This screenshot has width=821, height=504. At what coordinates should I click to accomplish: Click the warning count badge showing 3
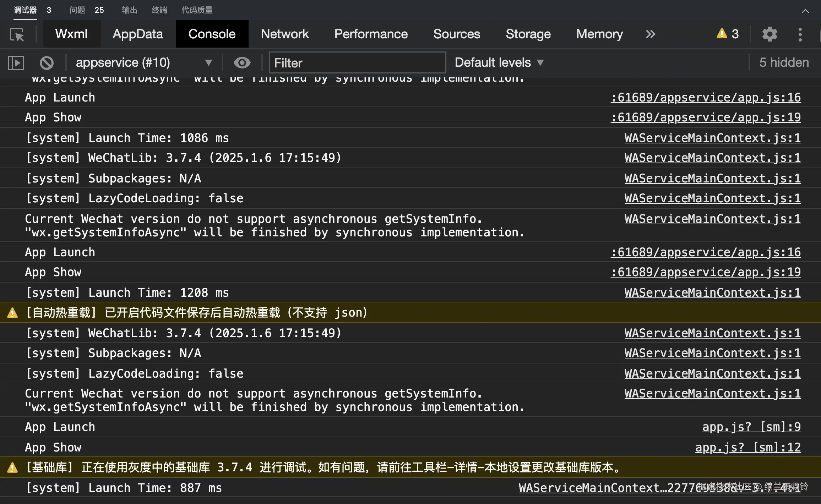[x=728, y=34]
